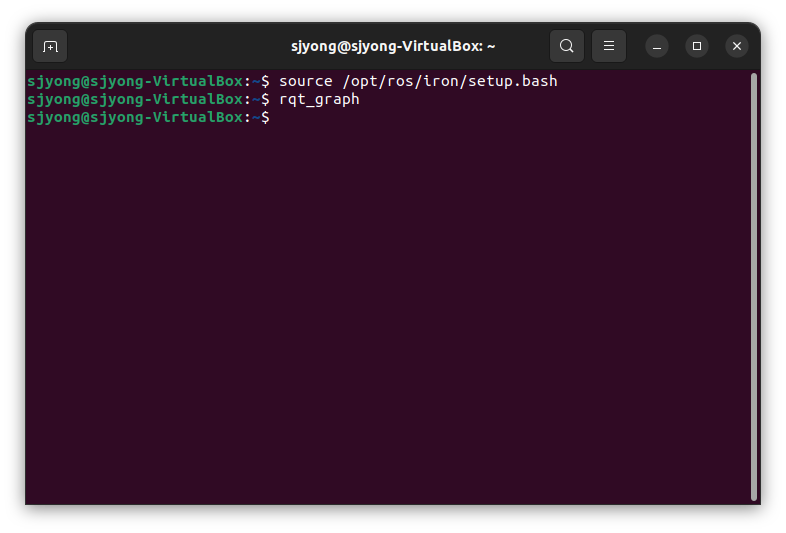Click the empty prompt on the third line
The width and height of the screenshot is (786, 533).
point(148,117)
